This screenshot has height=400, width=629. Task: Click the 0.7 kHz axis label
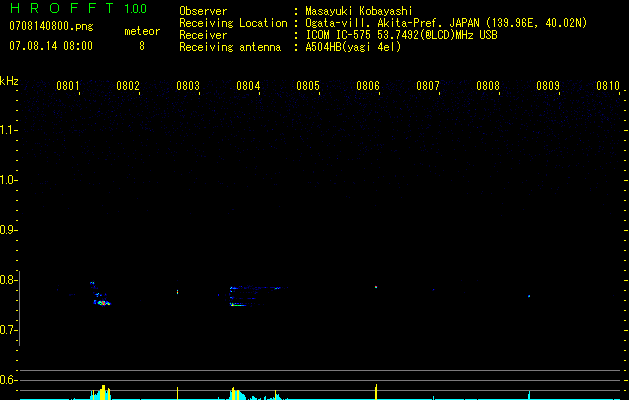tap(8, 330)
